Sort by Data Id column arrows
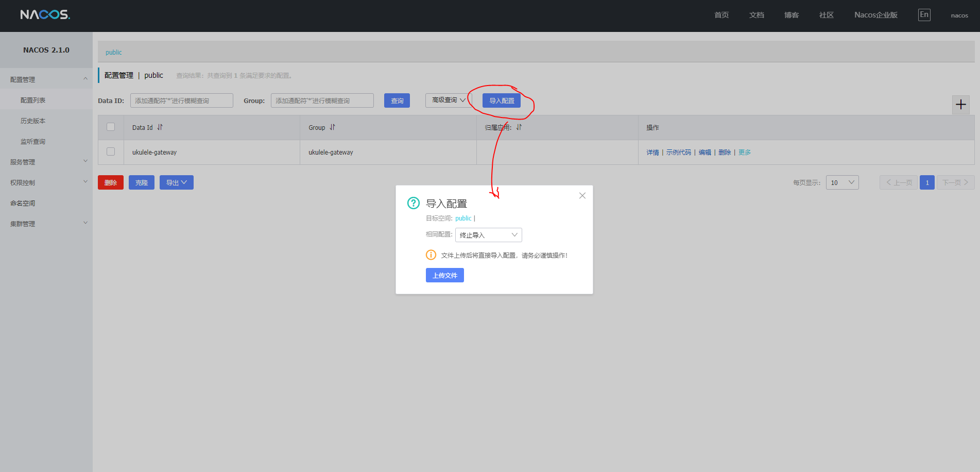Image resolution: width=980 pixels, height=472 pixels. click(160, 127)
